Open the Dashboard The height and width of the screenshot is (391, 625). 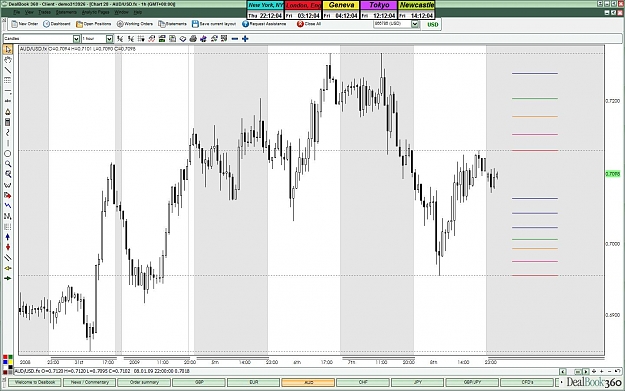(x=57, y=24)
